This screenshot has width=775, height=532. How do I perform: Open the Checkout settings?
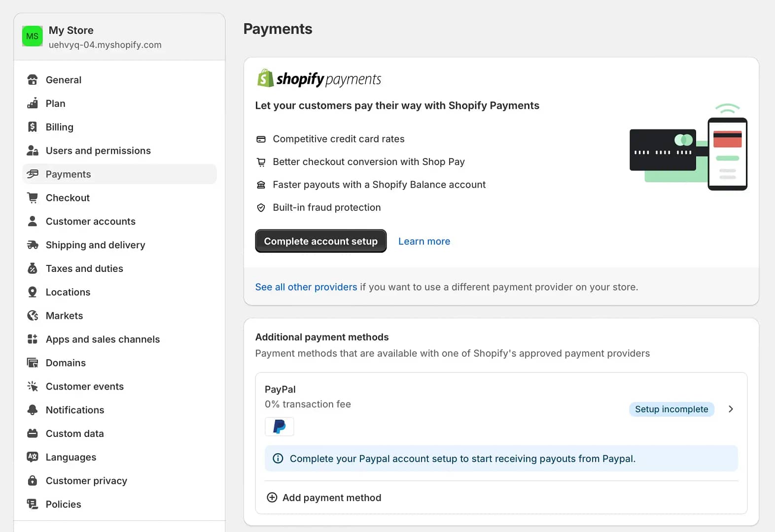coord(120,198)
